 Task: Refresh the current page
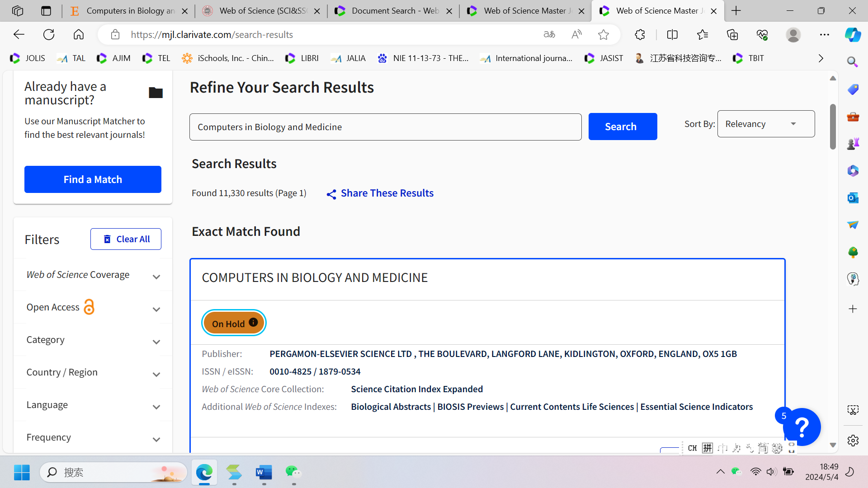(49, 34)
